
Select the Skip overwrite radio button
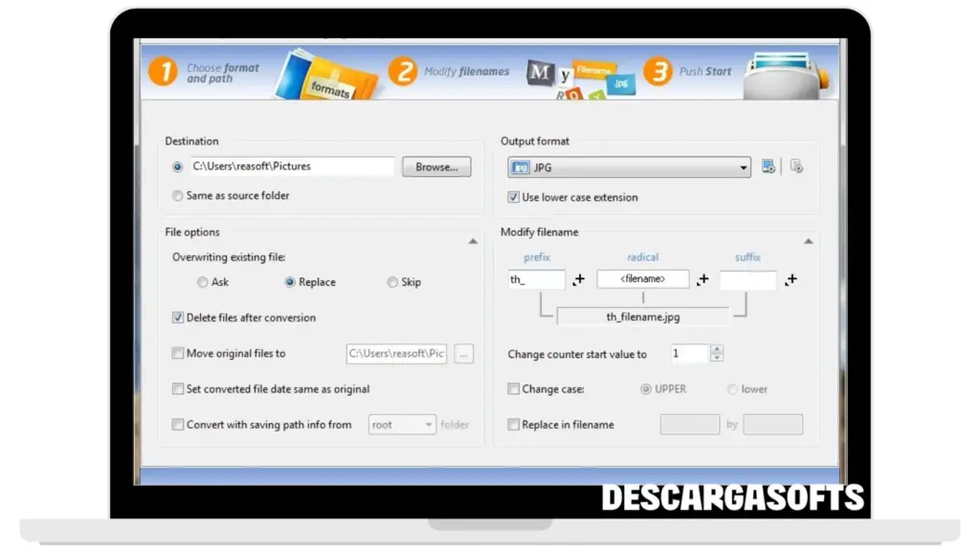click(x=392, y=282)
